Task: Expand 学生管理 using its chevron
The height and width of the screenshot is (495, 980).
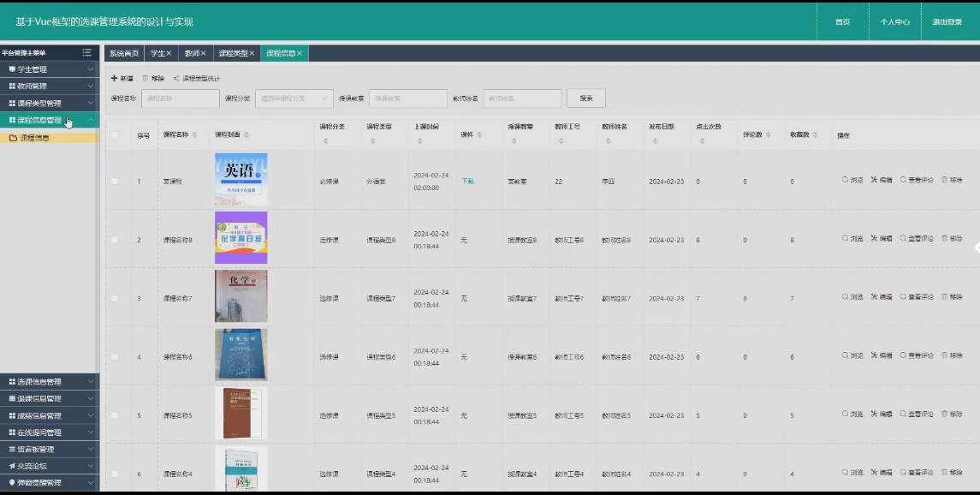Action: coord(91,69)
